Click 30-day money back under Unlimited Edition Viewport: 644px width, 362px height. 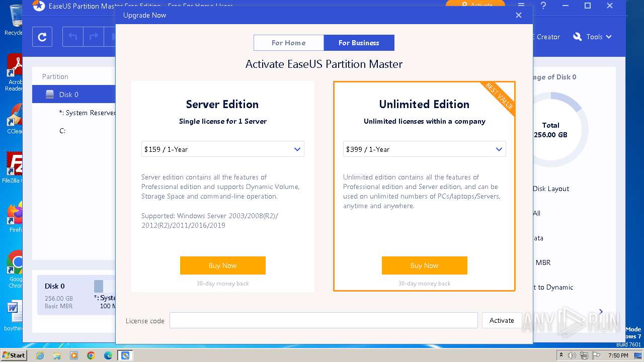(425, 284)
